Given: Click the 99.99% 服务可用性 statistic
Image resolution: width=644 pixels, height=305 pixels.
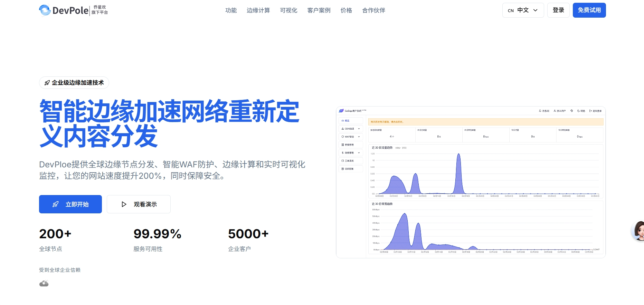Looking at the screenshot, I should pos(157,239).
